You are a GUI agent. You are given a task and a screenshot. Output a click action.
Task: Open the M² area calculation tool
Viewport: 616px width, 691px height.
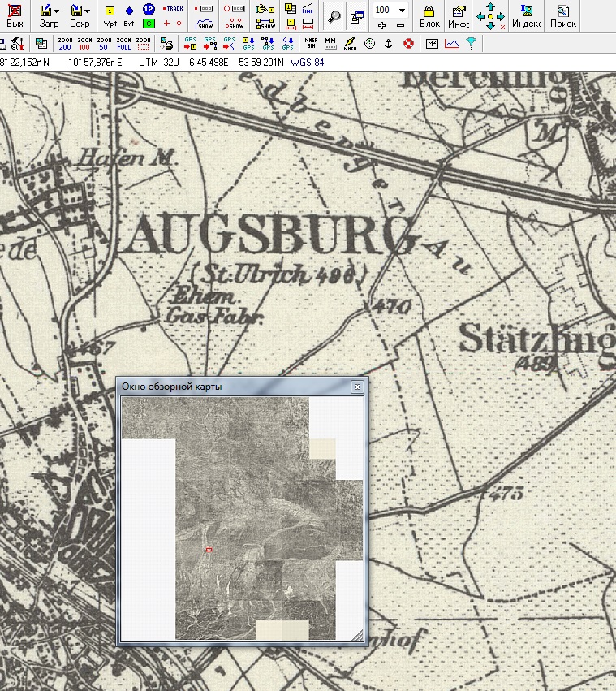433,42
